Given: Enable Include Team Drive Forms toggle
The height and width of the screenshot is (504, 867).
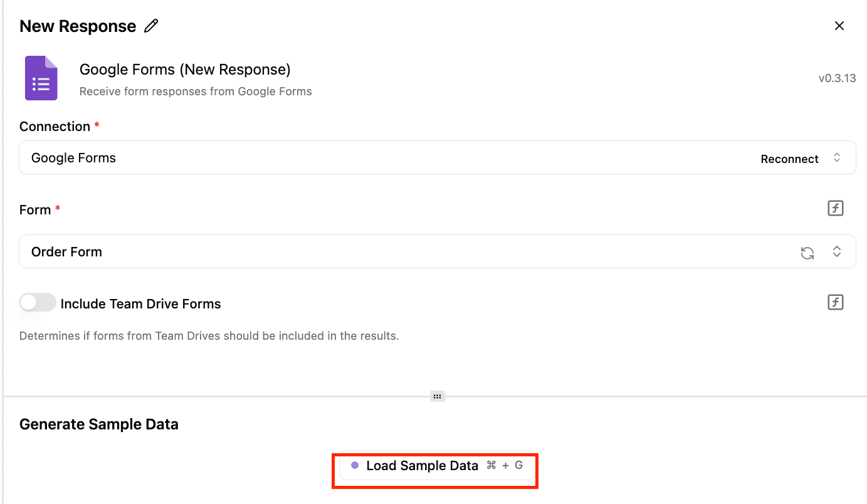Looking at the screenshot, I should (x=38, y=303).
